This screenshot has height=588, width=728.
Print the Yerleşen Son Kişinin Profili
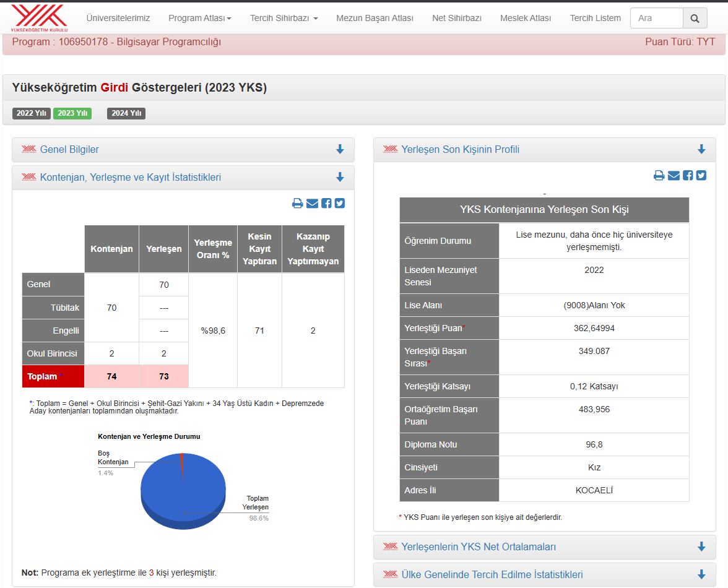click(659, 175)
